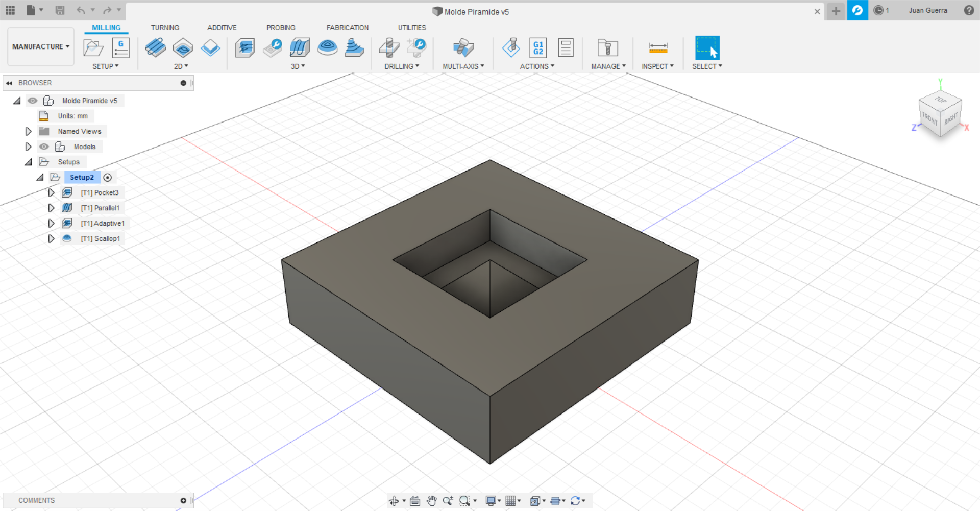Activate Setup2 with its radio button
This screenshot has width=980, height=511.
coord(107,177)
